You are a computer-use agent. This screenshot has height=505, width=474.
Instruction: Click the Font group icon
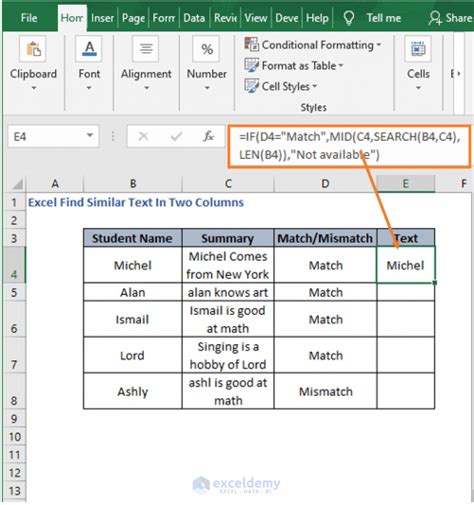pos(89,49)
